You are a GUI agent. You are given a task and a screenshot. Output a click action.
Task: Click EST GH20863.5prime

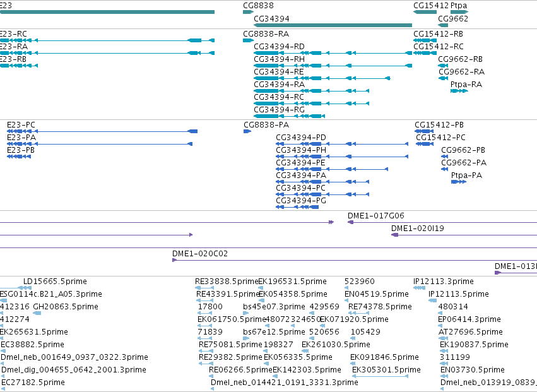point(66,307)
